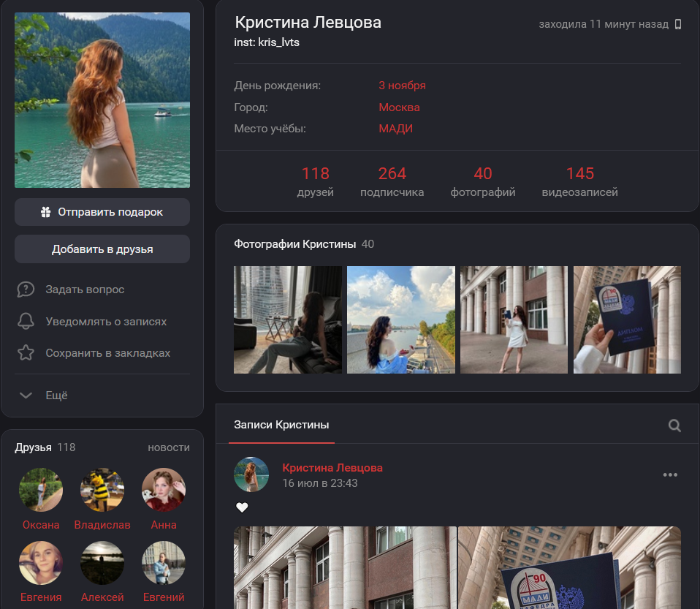Toggle Сохранить в закладках bookmark
The height and width of the screenshot is (609, 700).
[107, 353]
